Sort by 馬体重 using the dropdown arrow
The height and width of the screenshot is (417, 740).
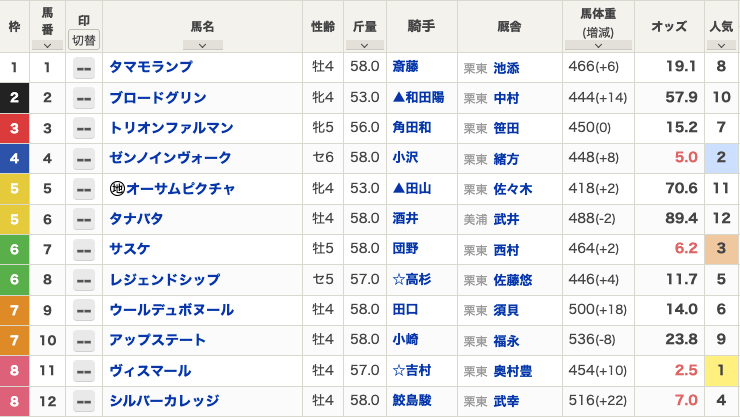pos(598,45)
